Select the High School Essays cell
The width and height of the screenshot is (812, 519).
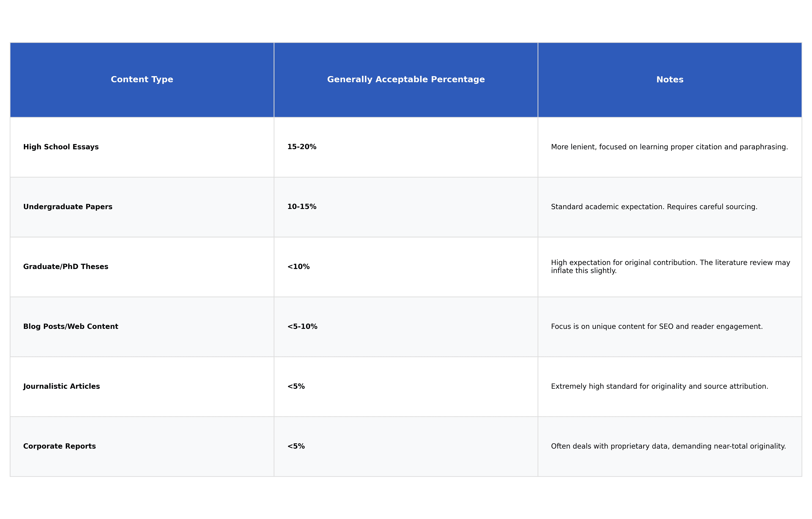(61, 147)
